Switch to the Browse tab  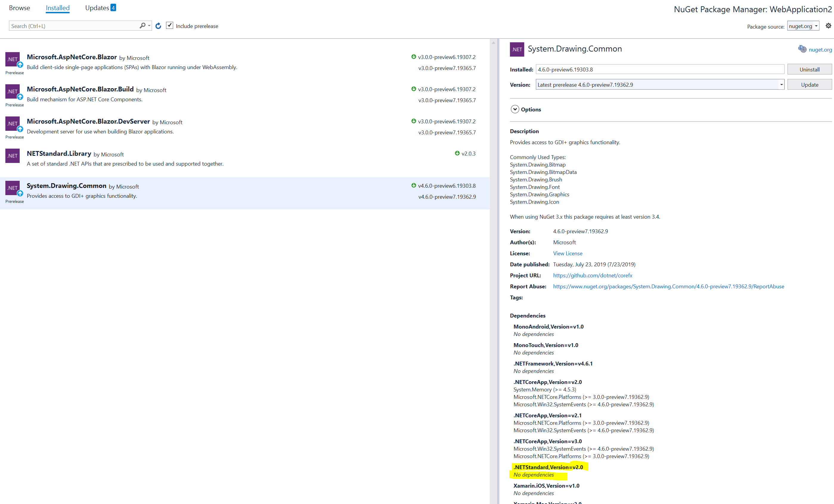point(19,8)
